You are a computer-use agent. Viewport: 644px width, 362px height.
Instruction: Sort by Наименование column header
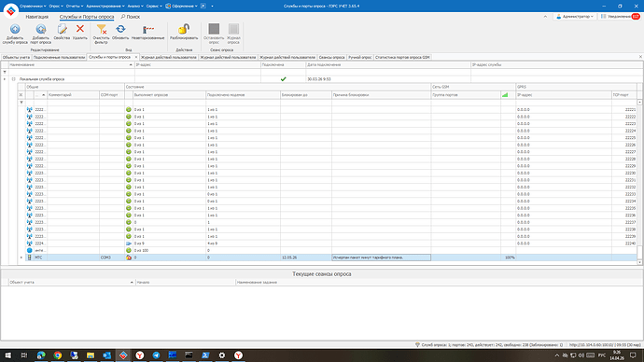click(72, 65)
